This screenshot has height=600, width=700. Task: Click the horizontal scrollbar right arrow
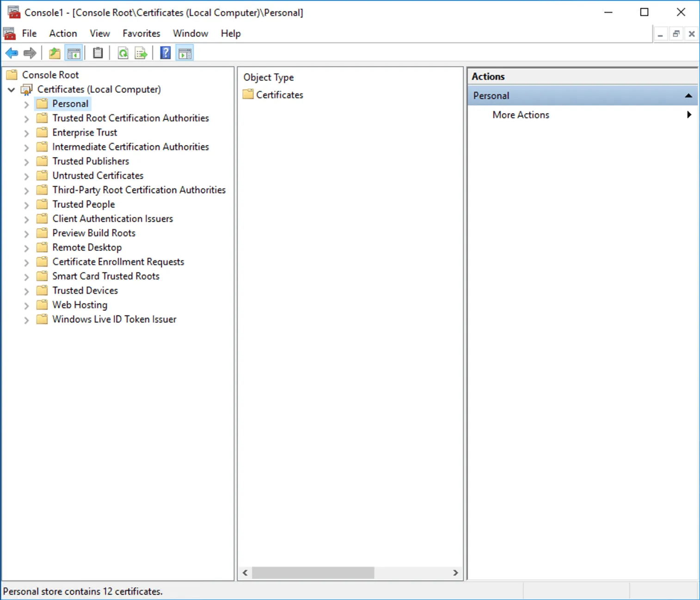[x=455, y=573]
